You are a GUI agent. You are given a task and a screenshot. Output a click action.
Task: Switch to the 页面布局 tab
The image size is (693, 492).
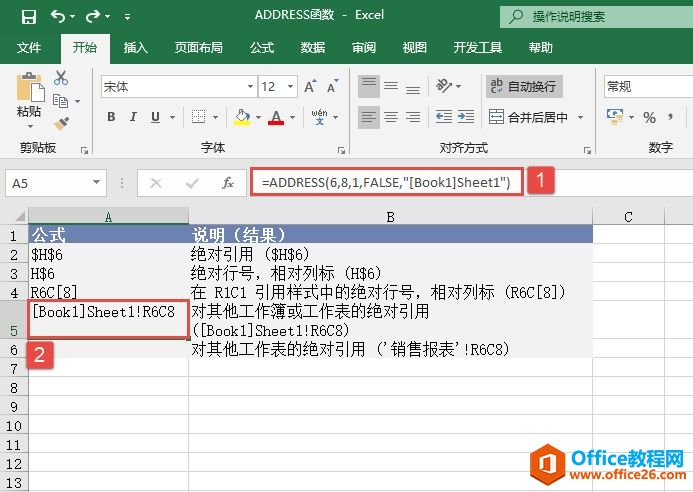tap(198, 47)
